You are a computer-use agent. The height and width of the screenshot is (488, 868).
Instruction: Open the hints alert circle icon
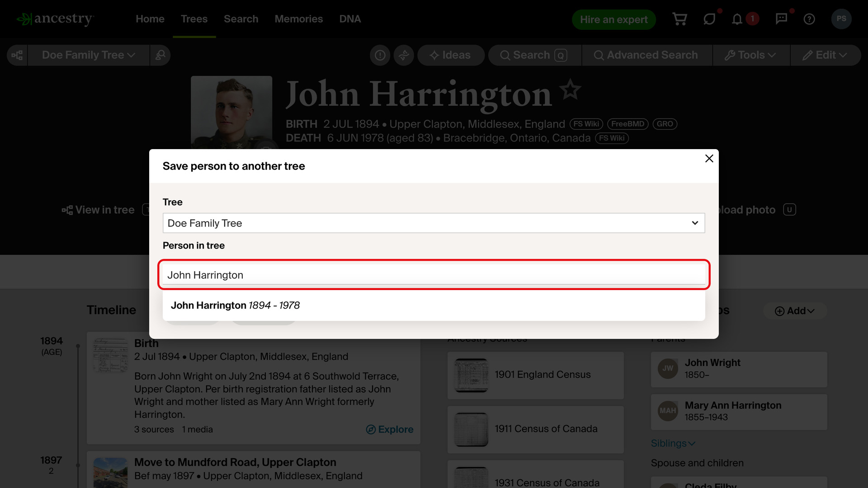click(x=380, y=55)
